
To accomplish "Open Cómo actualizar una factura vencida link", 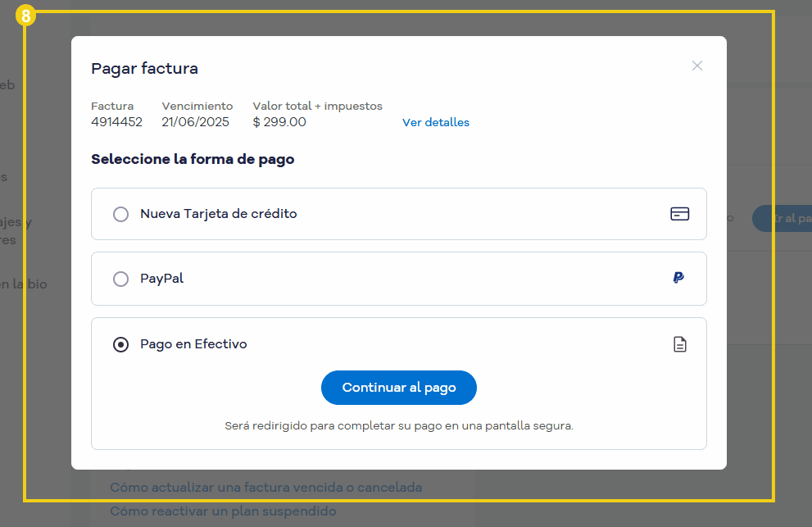I will [x=266, y=488].
